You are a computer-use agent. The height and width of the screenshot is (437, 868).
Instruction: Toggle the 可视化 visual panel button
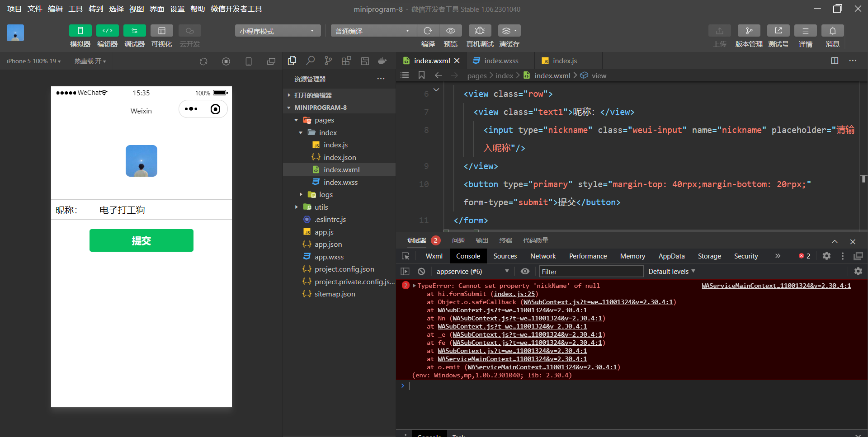[x=162, y=31]
